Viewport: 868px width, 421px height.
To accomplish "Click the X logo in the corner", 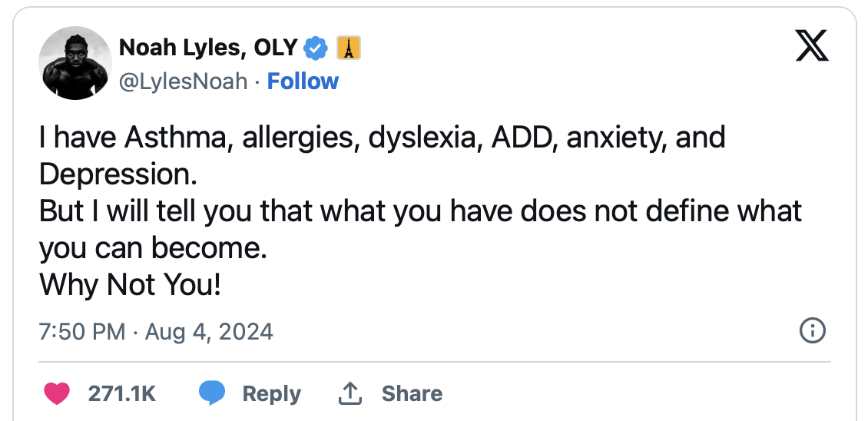I will 811,48.
